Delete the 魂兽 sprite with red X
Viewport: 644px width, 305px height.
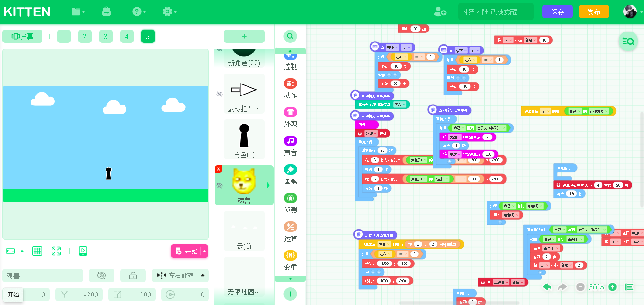(218, 169)
